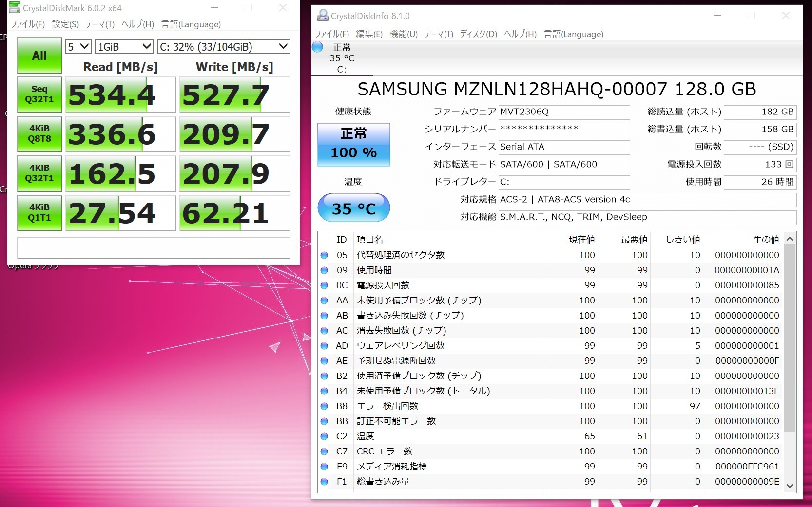
Task: Click status dot for ID AD row
Action: tap(324, 345)
